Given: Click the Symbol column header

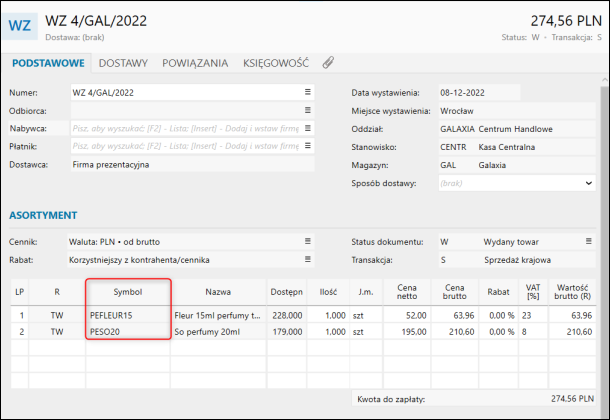Looking at the screenshot, I should point(127,293).
